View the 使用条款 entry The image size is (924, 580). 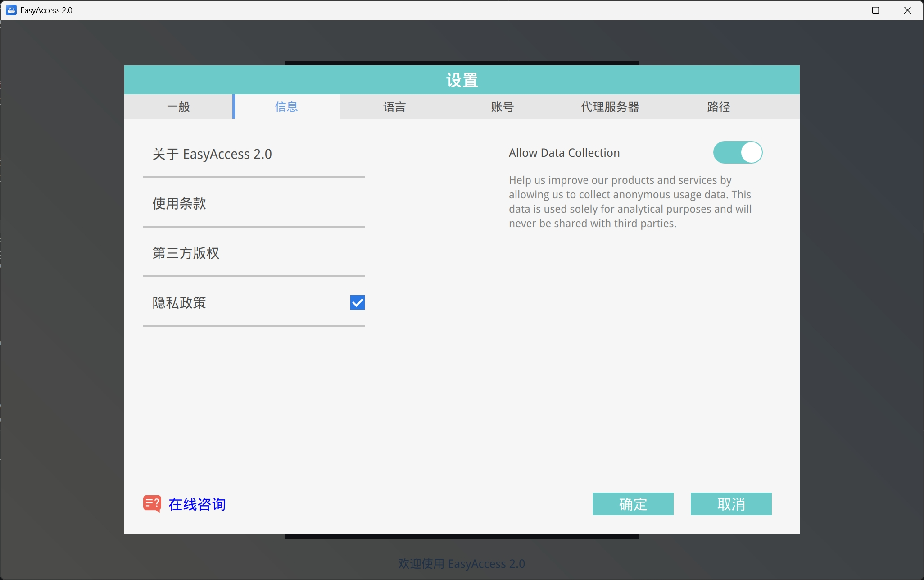pos(254,204)
